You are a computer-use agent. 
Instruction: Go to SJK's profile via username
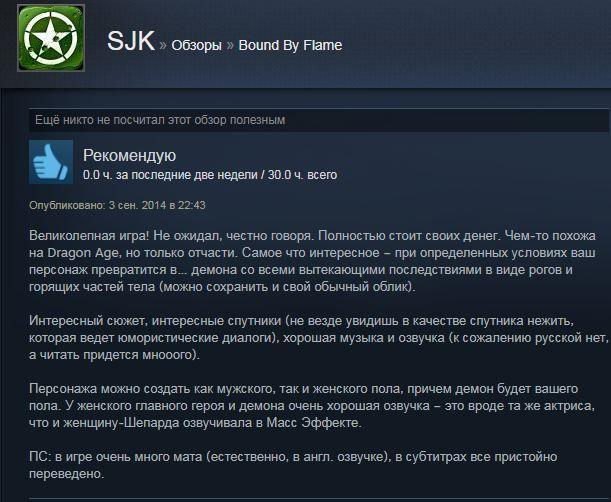(x=131, y=41)
